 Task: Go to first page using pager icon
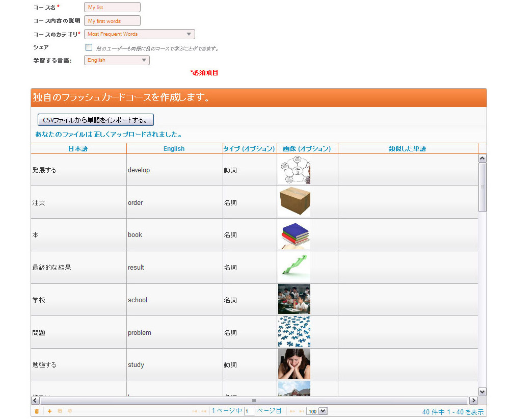(x=195, y=411)
